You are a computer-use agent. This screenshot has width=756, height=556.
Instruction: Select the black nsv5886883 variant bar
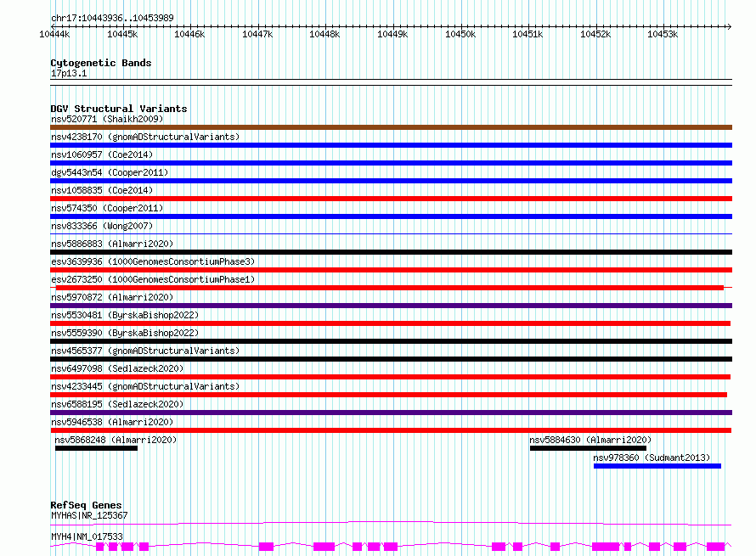tap(391, 252)
